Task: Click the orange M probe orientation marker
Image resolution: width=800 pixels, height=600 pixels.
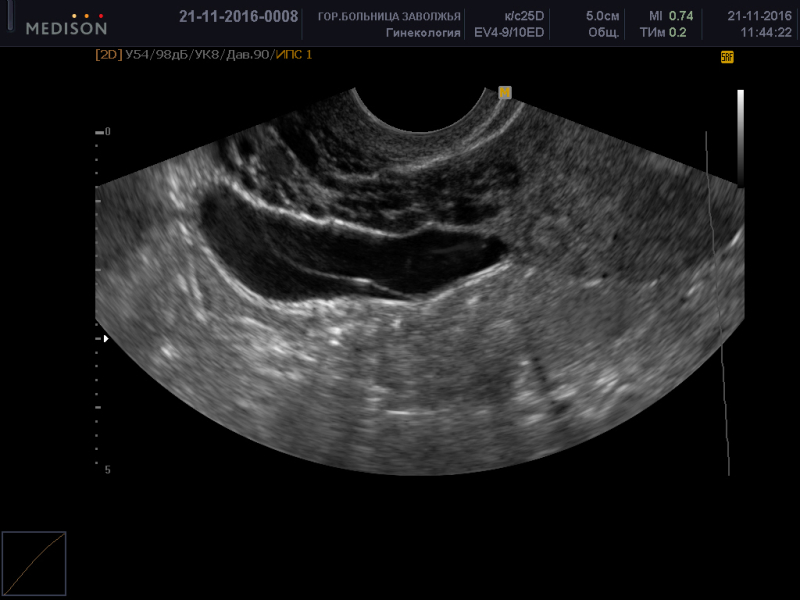Action: point(505,92)
